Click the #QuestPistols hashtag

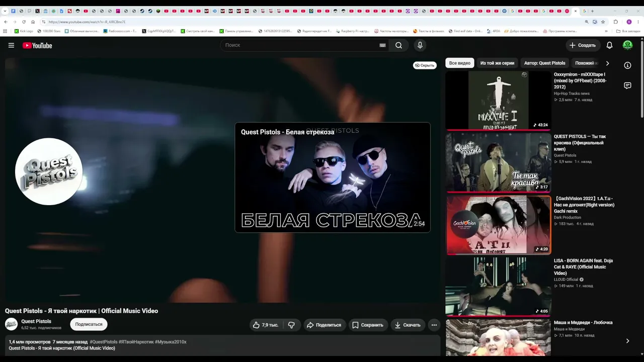pos(104,342)
